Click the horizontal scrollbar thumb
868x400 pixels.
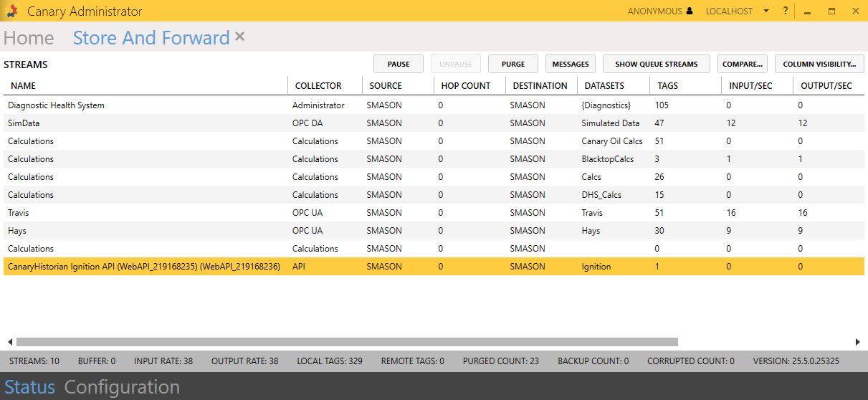click(347, 342)
